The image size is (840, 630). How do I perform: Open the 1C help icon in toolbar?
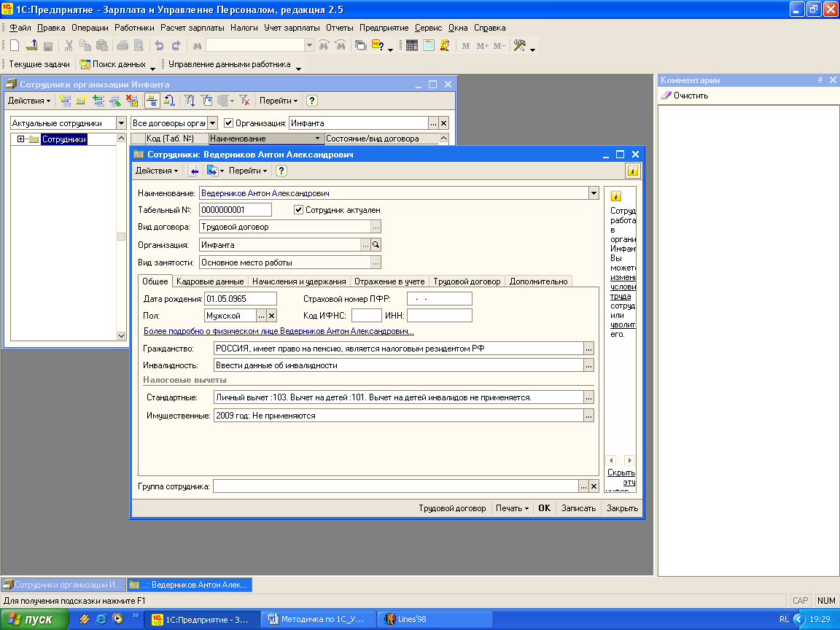pyautogui.click(x=378, y=45)
